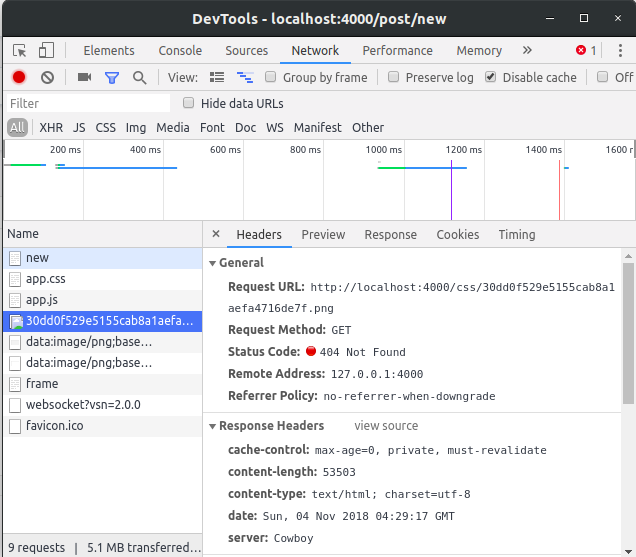Filter requests by All types
The height and width of the screenshot is (557, 636).
point(17,128)
